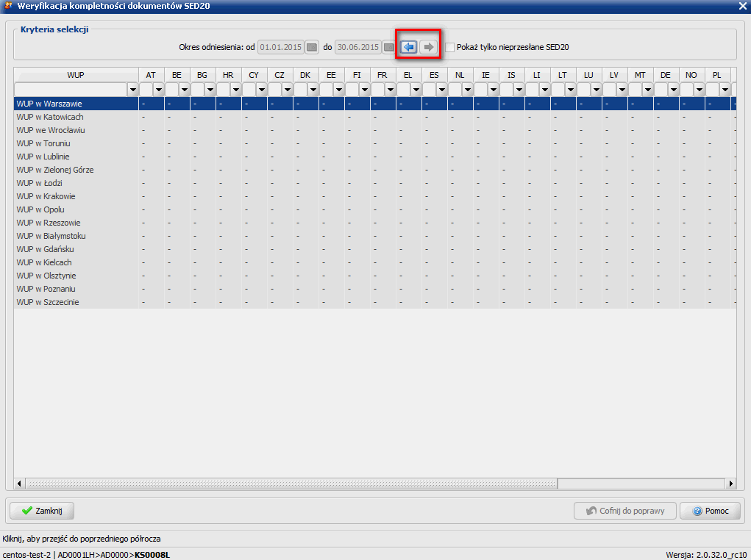
Task: Select the row WUP w Katowicach
Action: coord(375,117)
